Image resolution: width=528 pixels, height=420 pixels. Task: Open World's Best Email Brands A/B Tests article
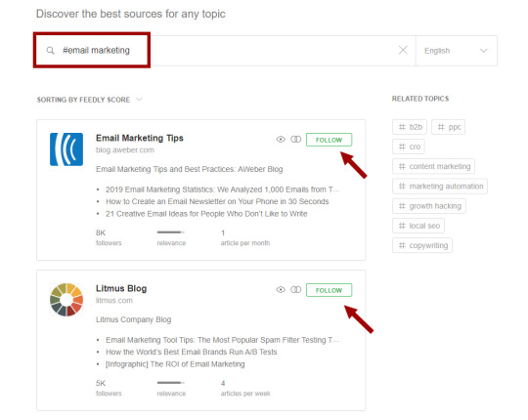192,352
